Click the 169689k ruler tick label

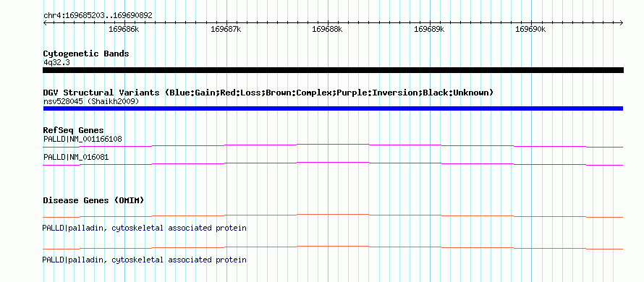tap(429, 30)
